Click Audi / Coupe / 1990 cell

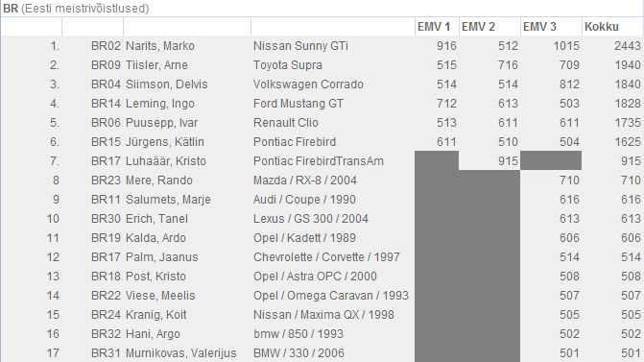tap(304, 200)
